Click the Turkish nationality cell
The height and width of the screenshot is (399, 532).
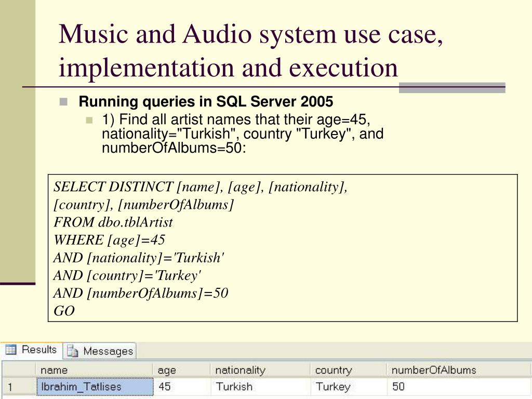pyautogui.click(x=261, y=387)
